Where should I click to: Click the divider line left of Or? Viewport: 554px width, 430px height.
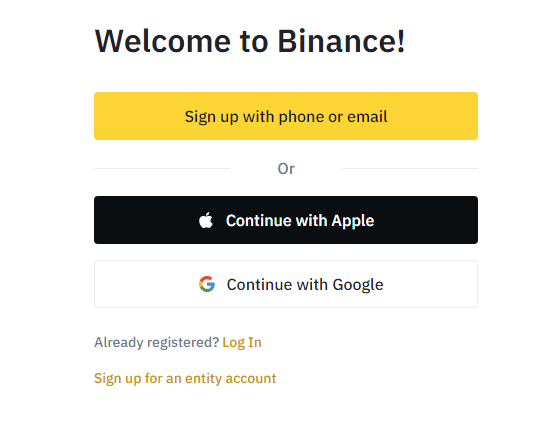[162, 169]
